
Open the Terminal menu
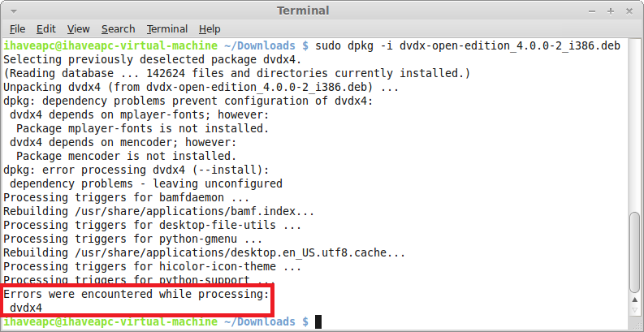[167, 29]
